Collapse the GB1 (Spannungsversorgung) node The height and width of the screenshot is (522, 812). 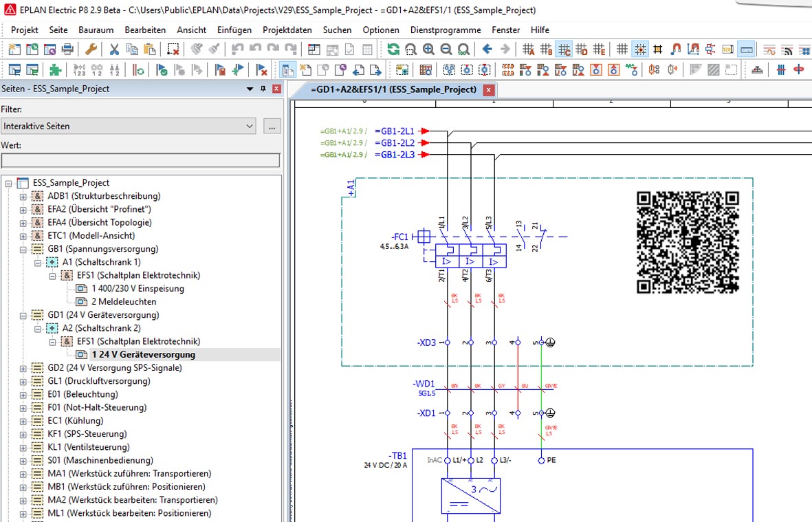pos(23,248)
